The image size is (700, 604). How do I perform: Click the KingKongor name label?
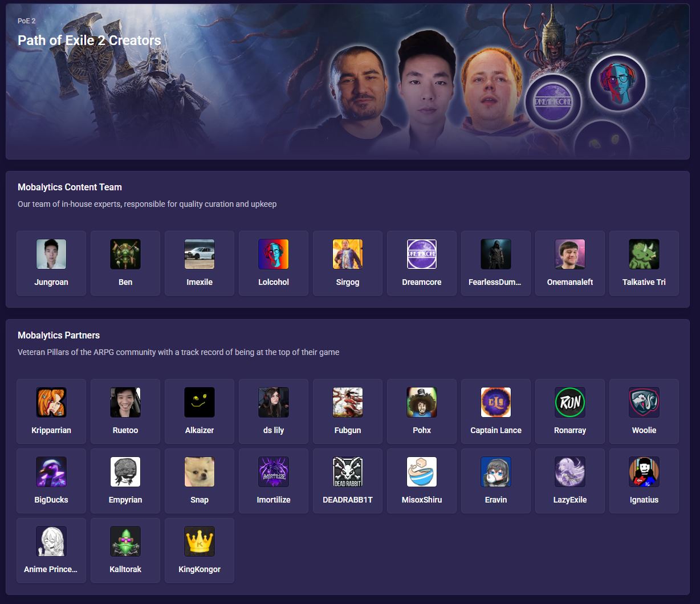coord(200,569)
